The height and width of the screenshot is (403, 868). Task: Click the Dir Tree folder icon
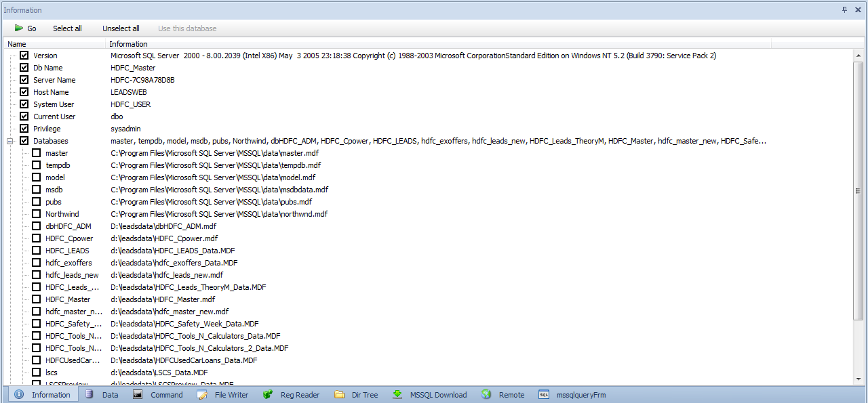pyautogui.click(x=340, y=395)
